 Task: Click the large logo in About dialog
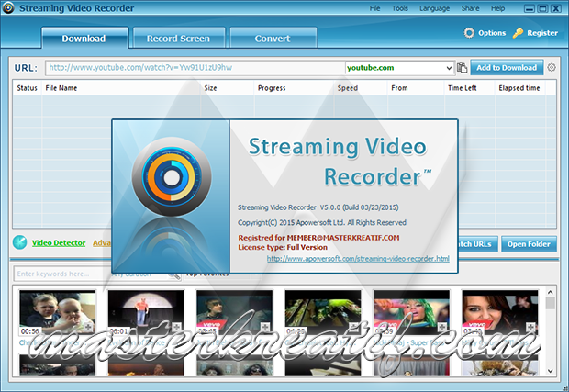click(172, 177)
